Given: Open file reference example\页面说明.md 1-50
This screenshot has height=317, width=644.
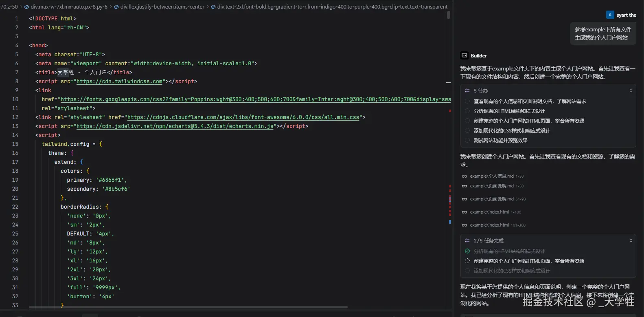Looking at the screenshot, I should pos(497,186).
